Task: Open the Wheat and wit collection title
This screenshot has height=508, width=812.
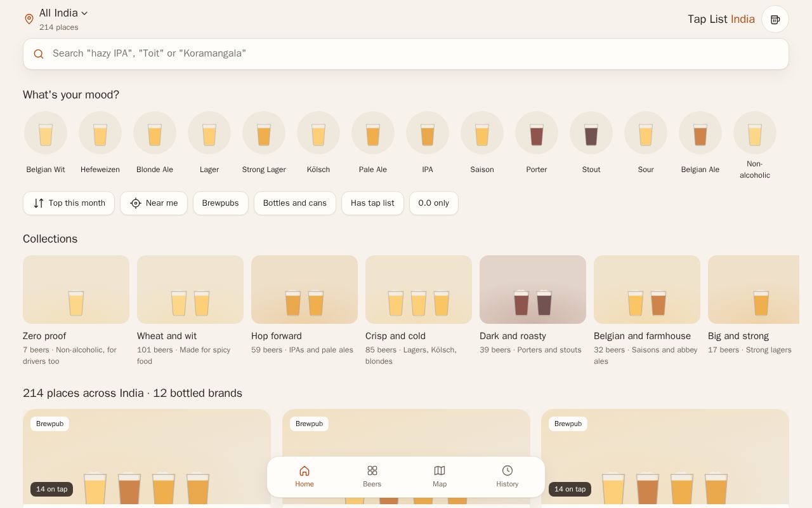Action: pos(167,336)
